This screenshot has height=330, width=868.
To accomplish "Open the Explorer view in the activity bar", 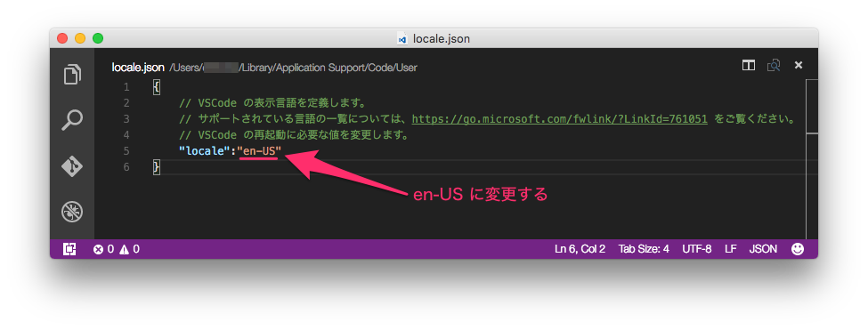I will click(72, 75).
